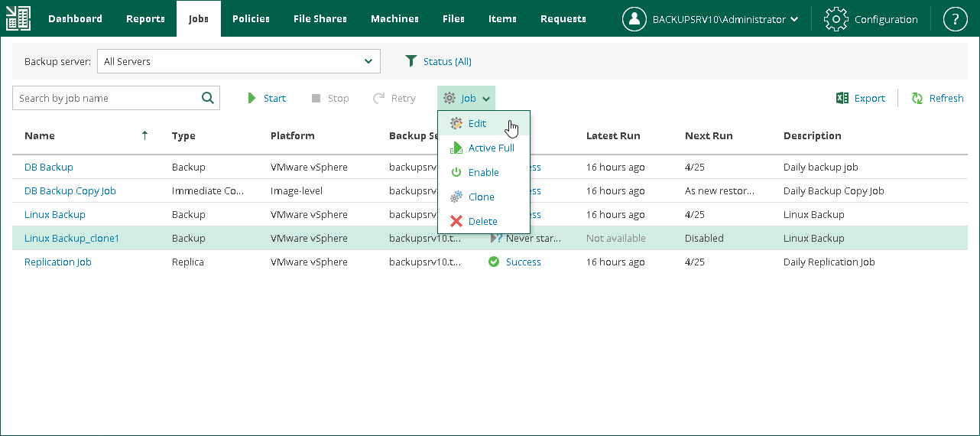Sort by the Platform column header
The height and width of the screenshot is (436, 980).
tap(293, 135)
